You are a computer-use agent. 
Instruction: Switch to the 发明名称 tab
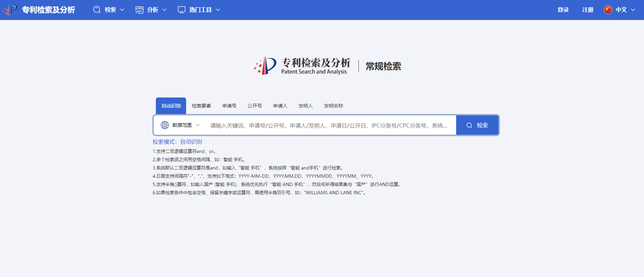coord(334,106)
